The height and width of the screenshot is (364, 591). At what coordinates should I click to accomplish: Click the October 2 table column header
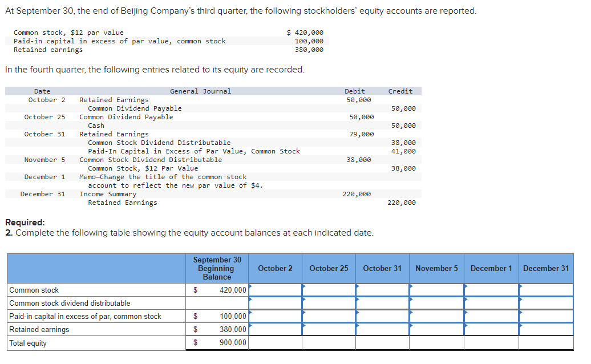(x=275, y=268)
